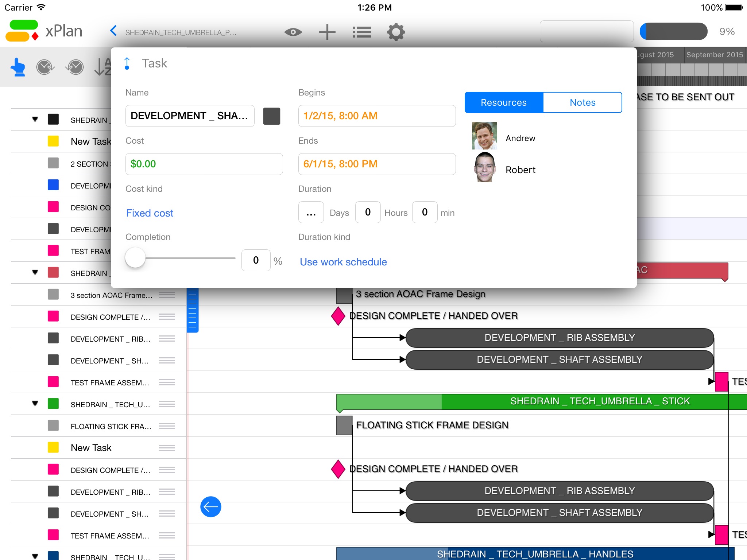This screenshot has width=747, height=560.
Task: Click the battery status icon
Action: (x=734, y=7)
